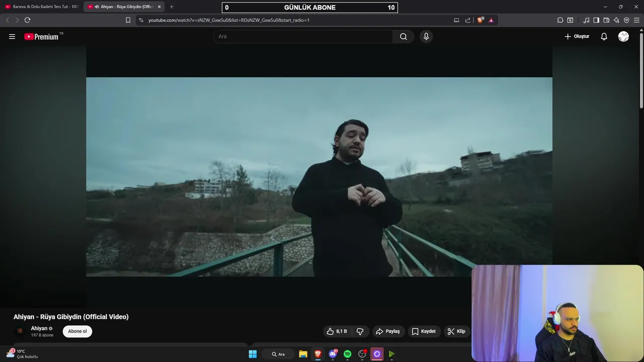Open File Explorer from the taskbar
This screenshot has height=362, width=644.
[x=303, y=354]
